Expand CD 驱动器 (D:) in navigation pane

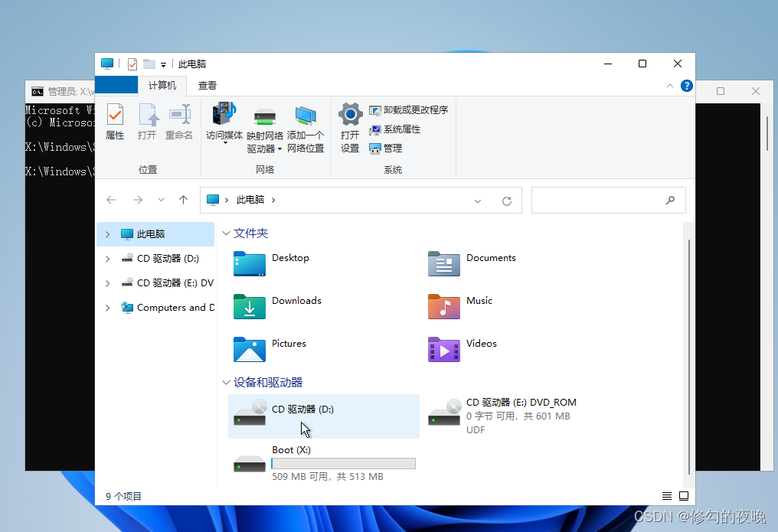(x=106, y=258)
